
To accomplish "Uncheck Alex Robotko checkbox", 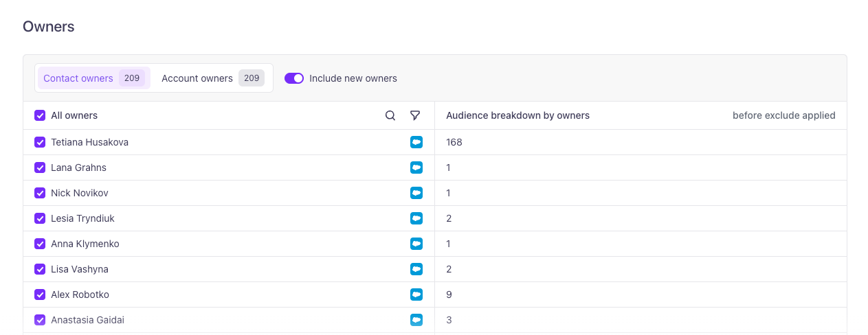I will (x=40, y=294).
